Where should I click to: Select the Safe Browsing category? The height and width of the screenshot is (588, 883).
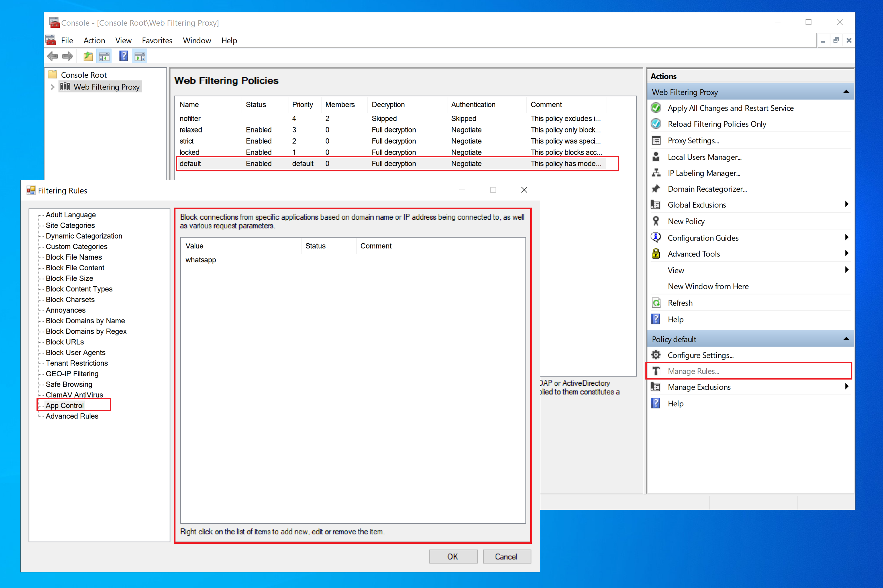pos(69,384)
